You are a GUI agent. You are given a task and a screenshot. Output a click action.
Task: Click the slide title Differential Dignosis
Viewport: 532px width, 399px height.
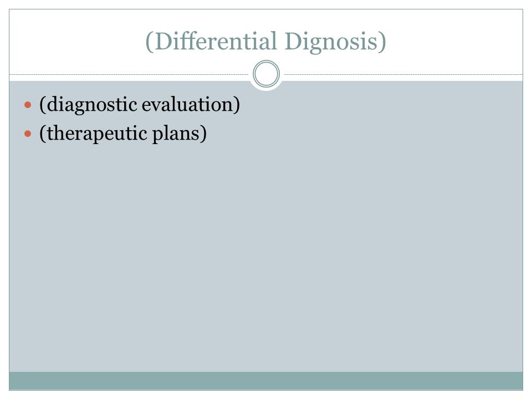[265, 42]
